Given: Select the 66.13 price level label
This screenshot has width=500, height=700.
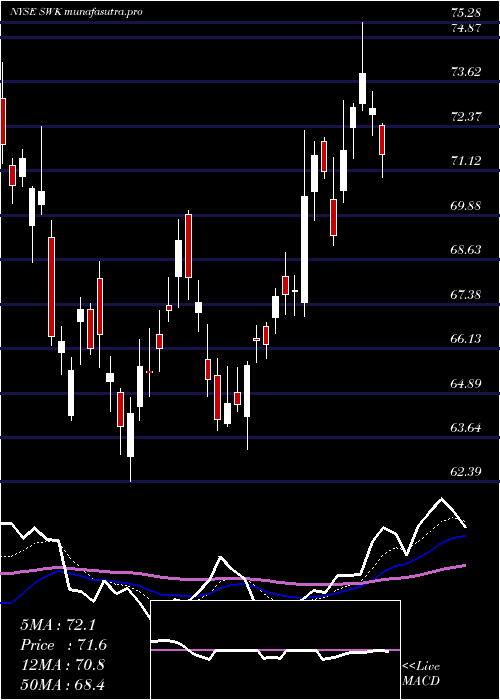Looking at the screenshot, I should pos(466,338).
